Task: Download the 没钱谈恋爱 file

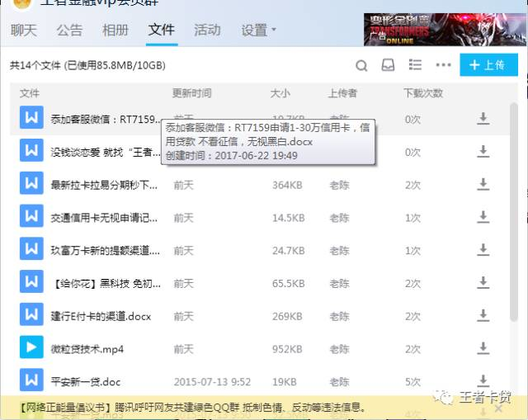Action: pyautogui.click(x=483, y=152)
